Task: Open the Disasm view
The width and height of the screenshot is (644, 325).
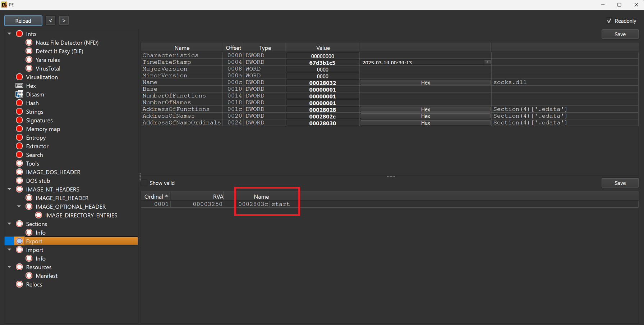Action: (x=35, y=94)
